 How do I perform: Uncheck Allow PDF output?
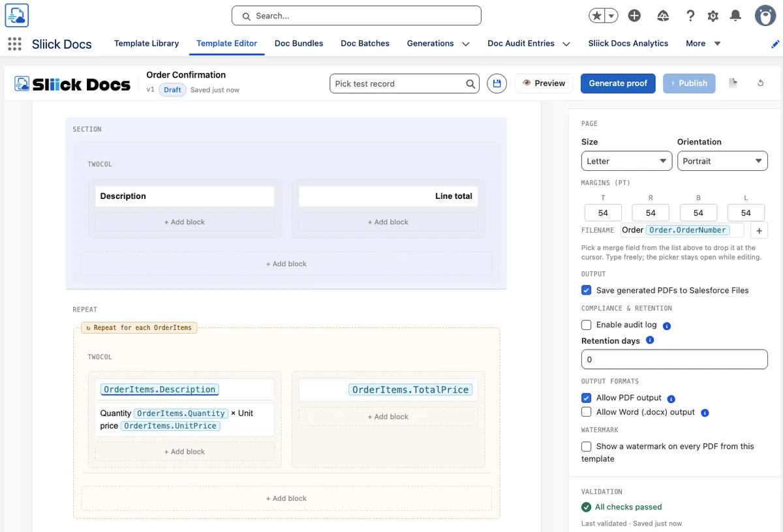click(586, 397)
